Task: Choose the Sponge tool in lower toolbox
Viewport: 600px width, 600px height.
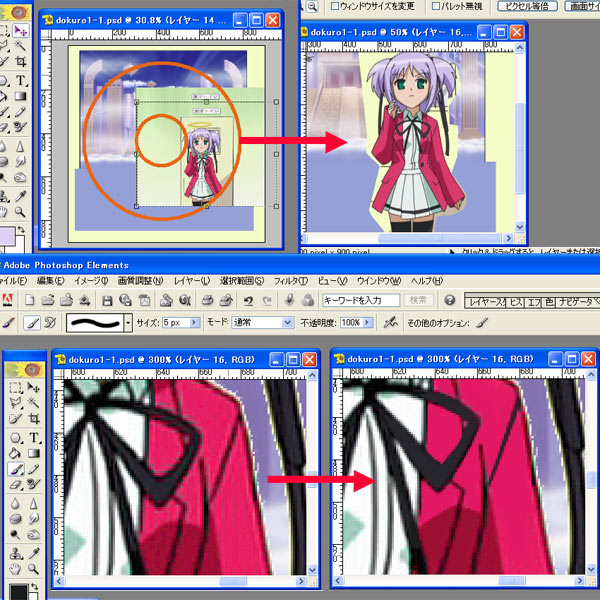Action: click(16, 519)
